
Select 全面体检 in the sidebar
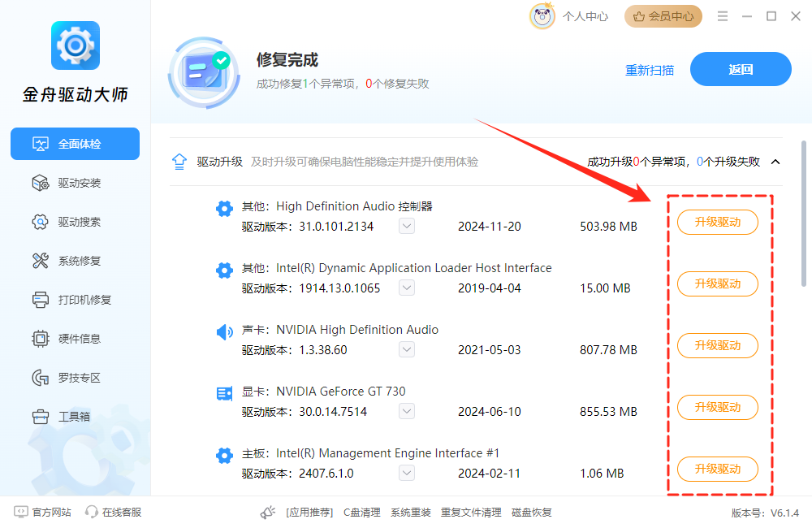tap(75, 144)
